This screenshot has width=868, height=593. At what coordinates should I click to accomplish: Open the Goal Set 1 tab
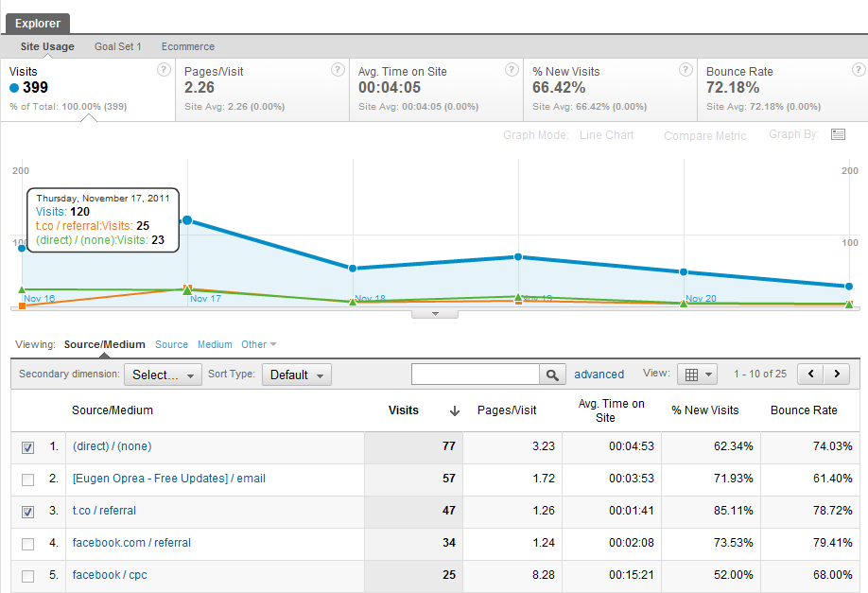point(117,45)
